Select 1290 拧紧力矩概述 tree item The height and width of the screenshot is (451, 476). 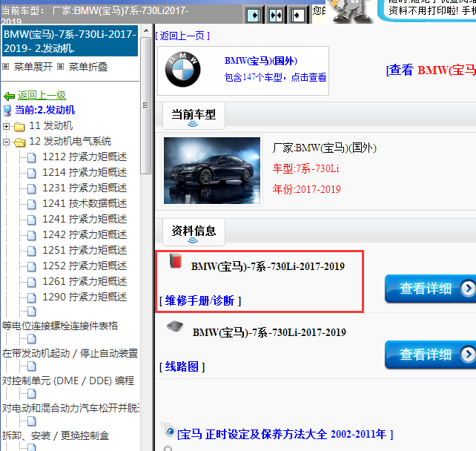click(85, 297)
